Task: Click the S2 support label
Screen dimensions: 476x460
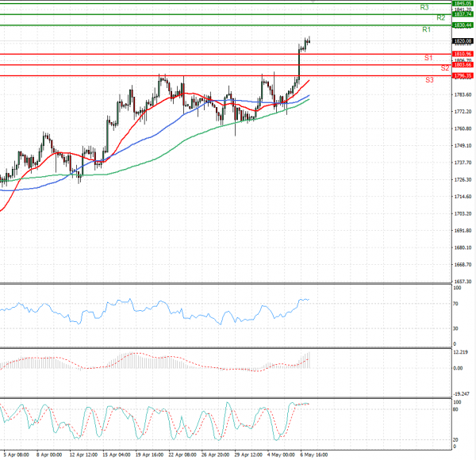Action: (x=445, y=68)
